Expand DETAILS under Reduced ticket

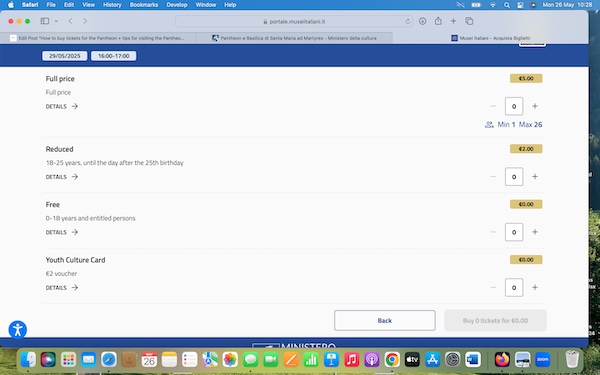[x=62, y=177]
